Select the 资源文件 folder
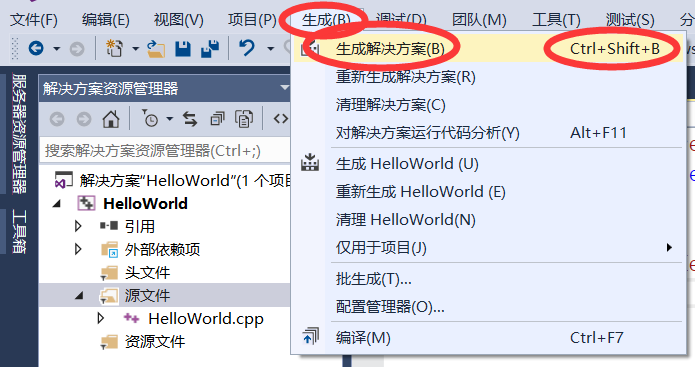The image size is (695, 367). point(155,342)
